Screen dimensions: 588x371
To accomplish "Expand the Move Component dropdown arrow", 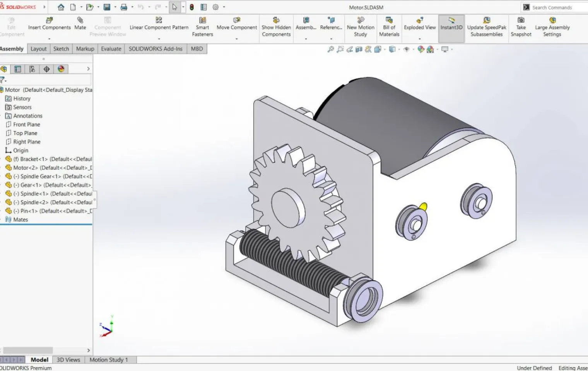I will (237, 39).
